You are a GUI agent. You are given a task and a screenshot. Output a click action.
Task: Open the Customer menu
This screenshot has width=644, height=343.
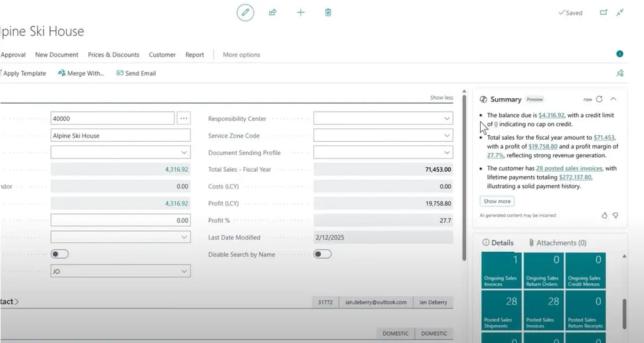(162, 55)
